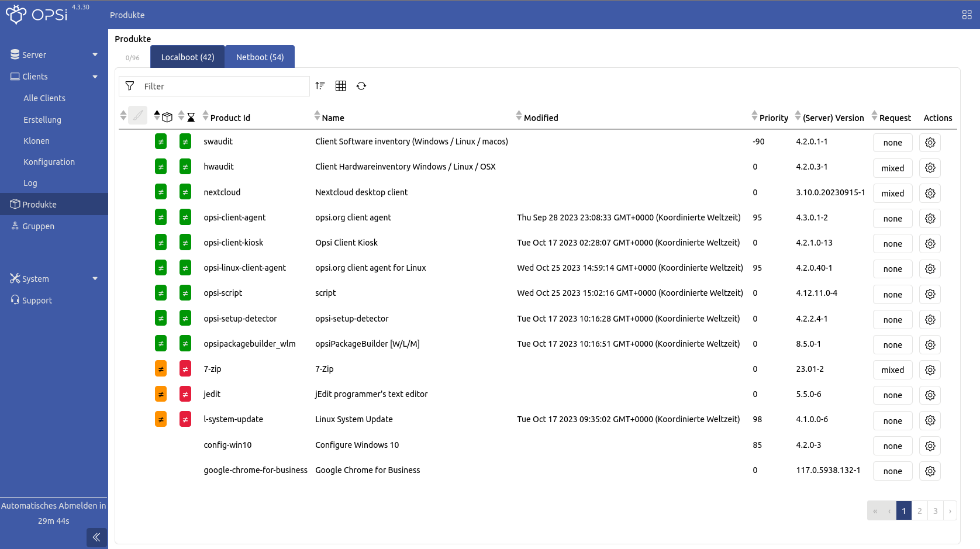Open gear actions for opsi-script
The height and width of the screenshot is (549, 980).
(930, 294)
